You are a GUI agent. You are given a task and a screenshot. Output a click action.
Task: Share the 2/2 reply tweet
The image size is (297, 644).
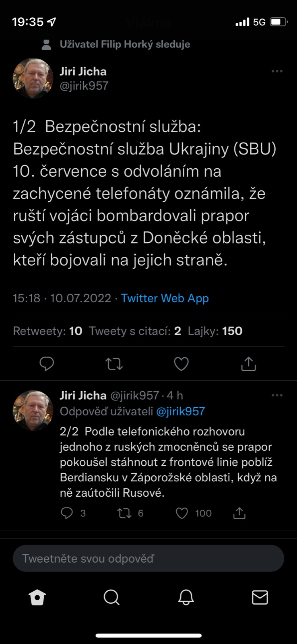[239, 513]
